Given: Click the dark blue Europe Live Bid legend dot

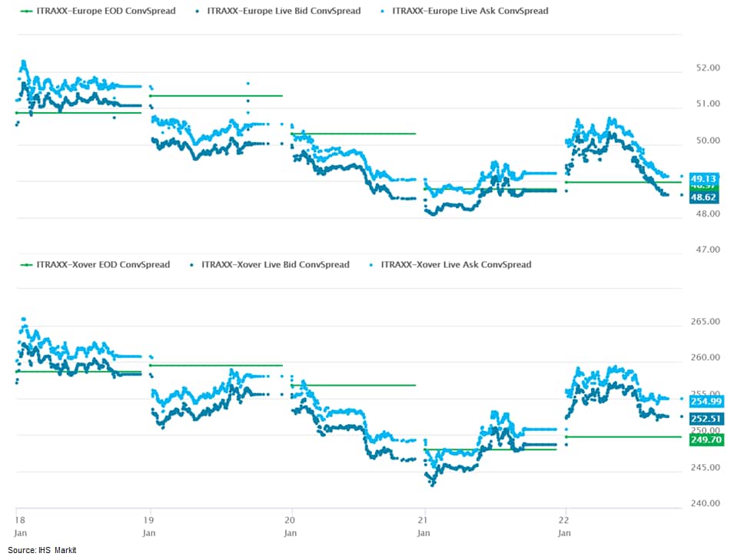Looking at the screenshot, I should click(x=200, y=12).
